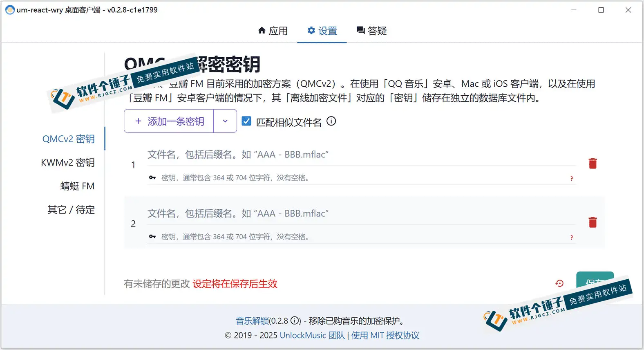
Task: Click the home icon beside 应用
Action: pyautogui.click(x=262, y=30)
